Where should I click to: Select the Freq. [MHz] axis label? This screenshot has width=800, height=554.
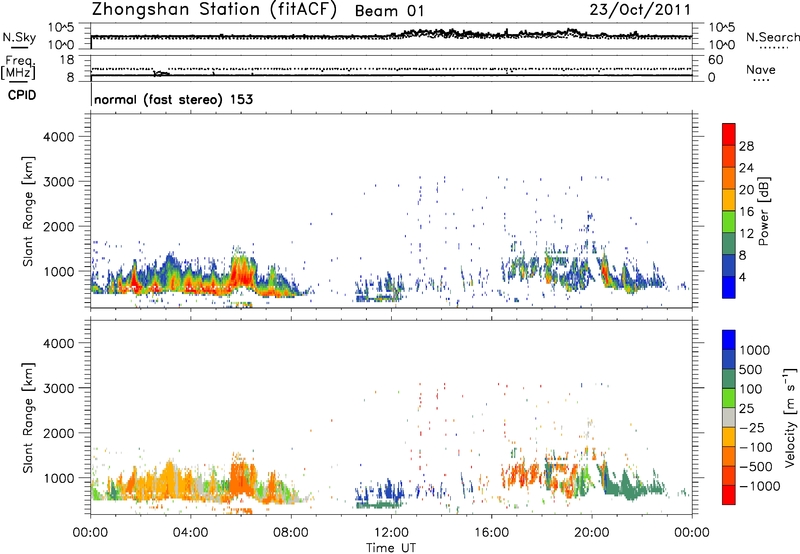(x=19, y=68)
